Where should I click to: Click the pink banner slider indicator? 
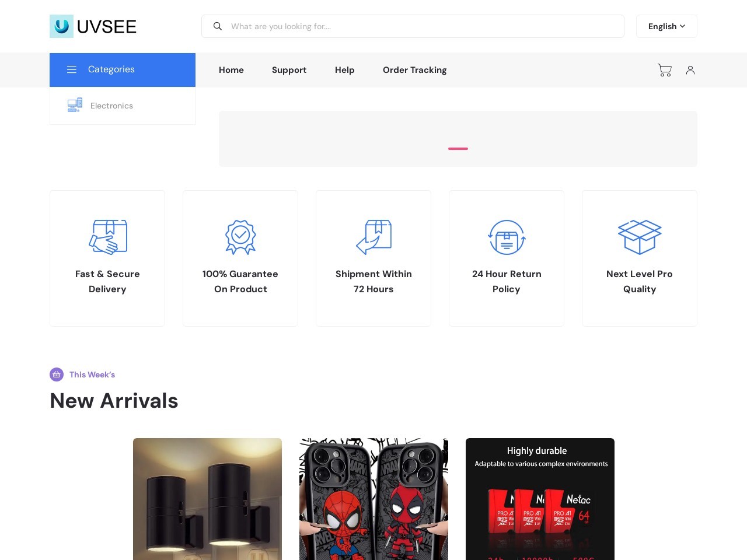click(x=458, y=149)
